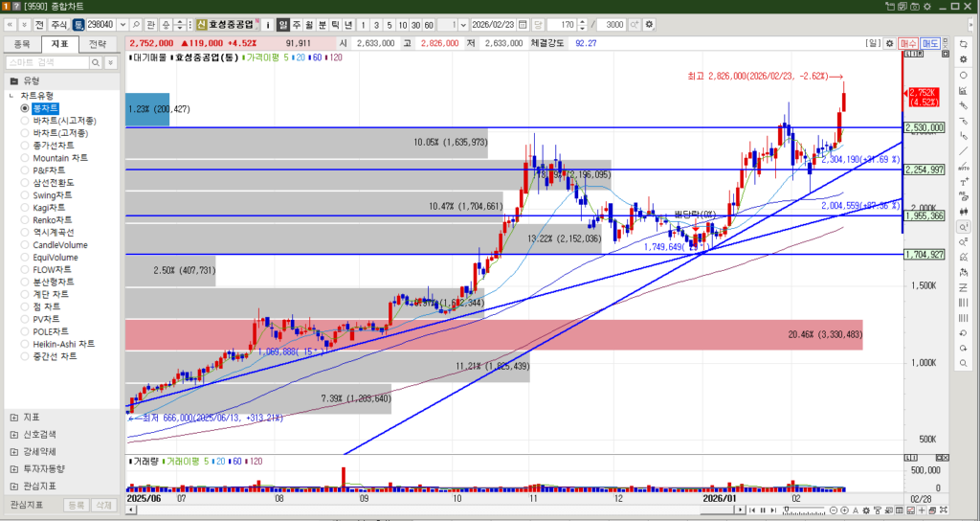Open the stock code dropdown arrow

tap(122, 24)
